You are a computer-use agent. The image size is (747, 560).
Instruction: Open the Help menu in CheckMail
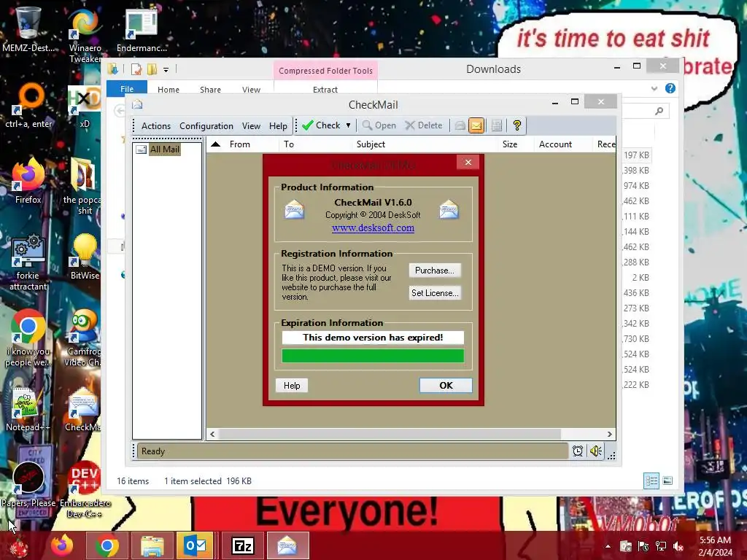[x=278, y=126]
